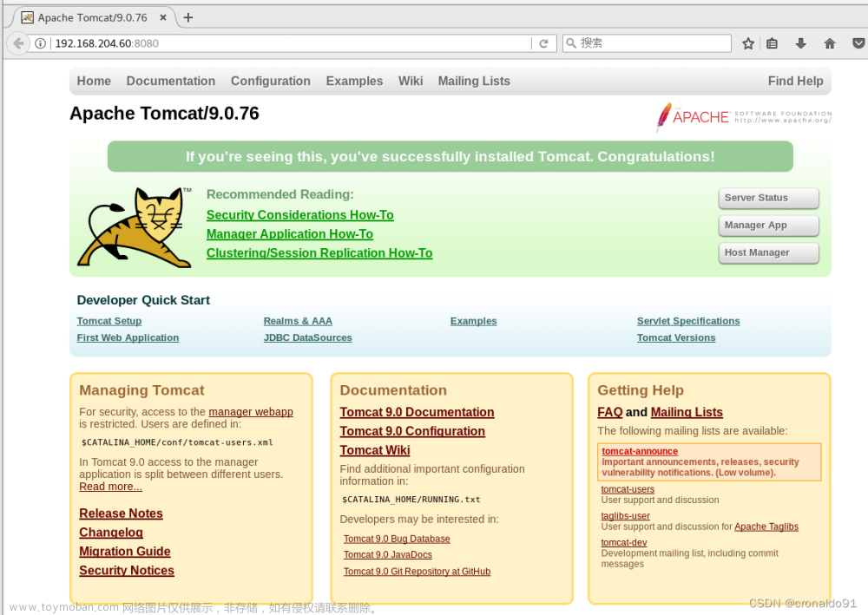The width and height of the screenshot is (868, 615).
Task: Open the bookmarks list icon
Action: (x=773, y=43)
